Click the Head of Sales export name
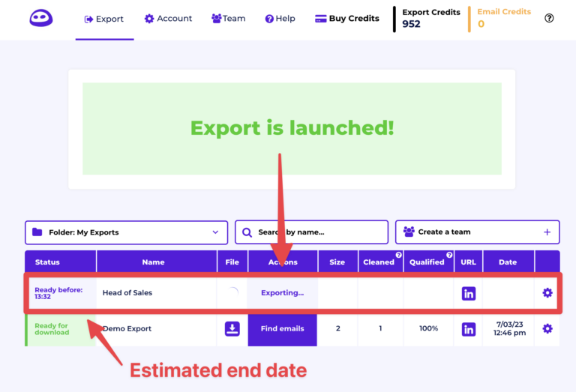 click(x=127, y=293)
